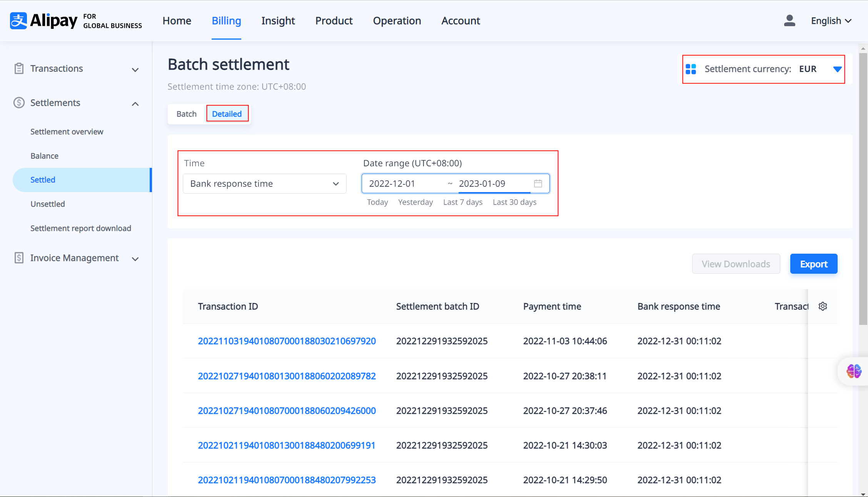The image size is (868, 497).
Task: Select the Last 7 days shortcut
Action: point(462,202)
